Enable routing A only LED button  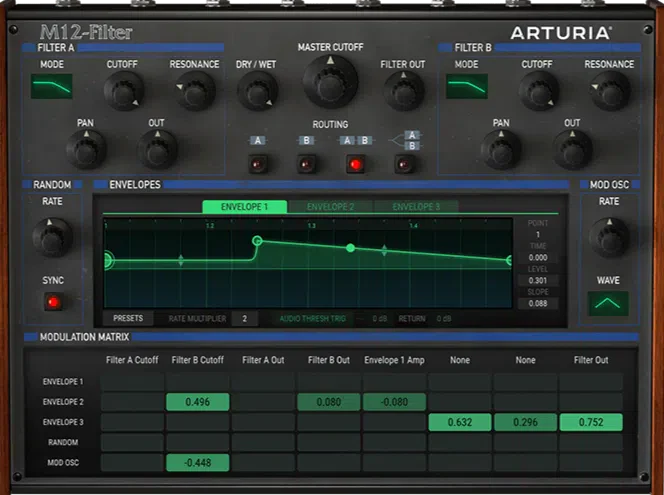(258, 164)
